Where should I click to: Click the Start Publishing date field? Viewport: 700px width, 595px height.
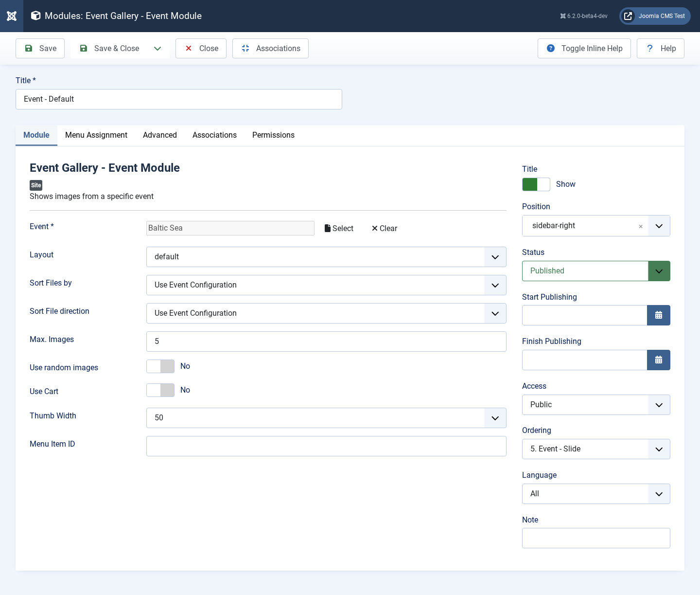[x=585, y=315]
